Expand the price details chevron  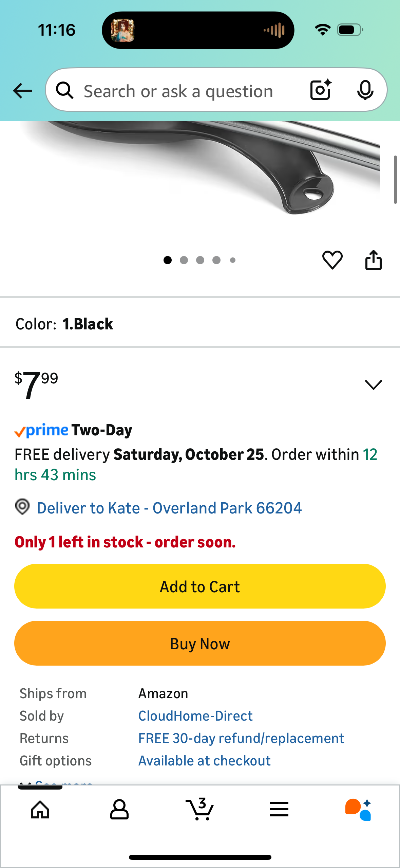(373, 385)
